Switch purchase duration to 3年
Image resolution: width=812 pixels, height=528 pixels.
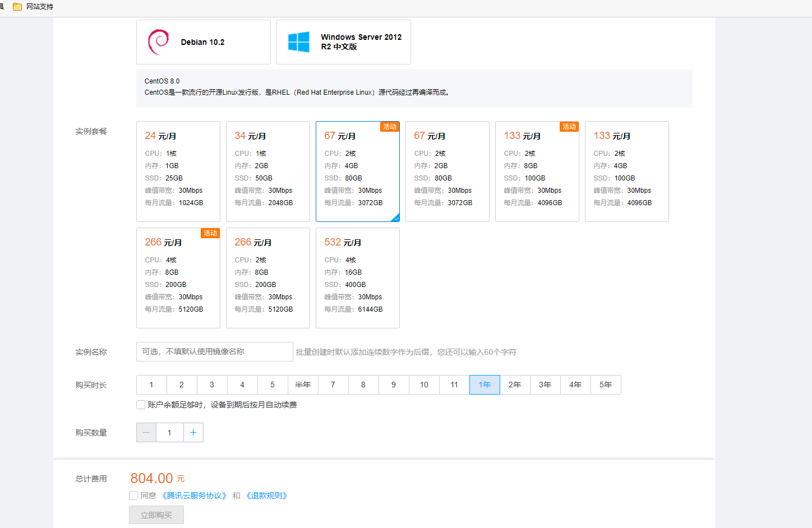(x=545, y=385)
